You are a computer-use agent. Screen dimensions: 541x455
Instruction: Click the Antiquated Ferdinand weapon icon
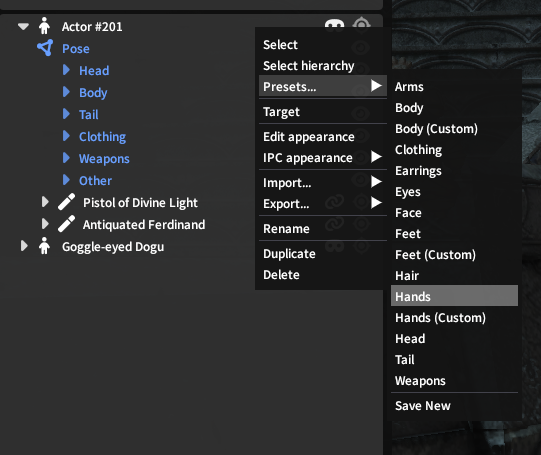(67, 224)
